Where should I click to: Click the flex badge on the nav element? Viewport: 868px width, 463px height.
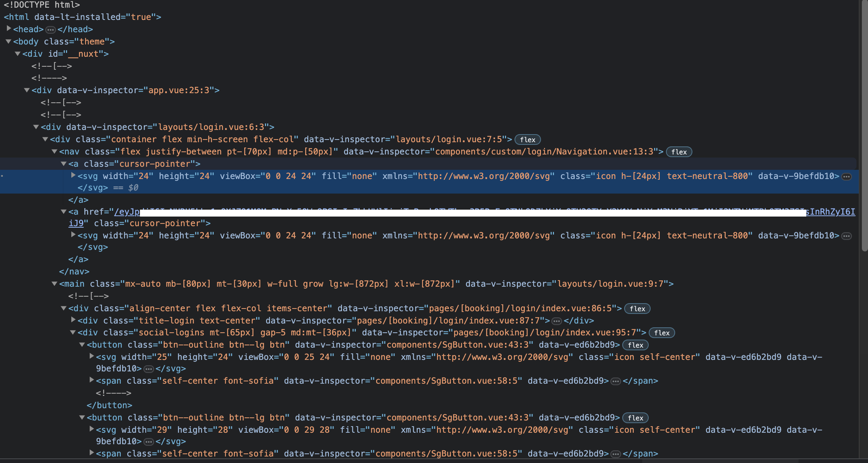(679, 152)
